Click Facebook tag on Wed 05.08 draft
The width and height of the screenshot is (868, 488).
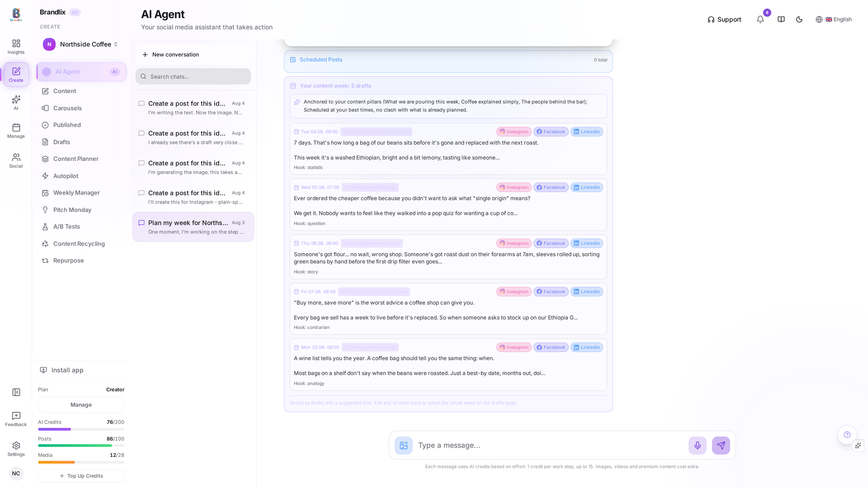(551, 188)
